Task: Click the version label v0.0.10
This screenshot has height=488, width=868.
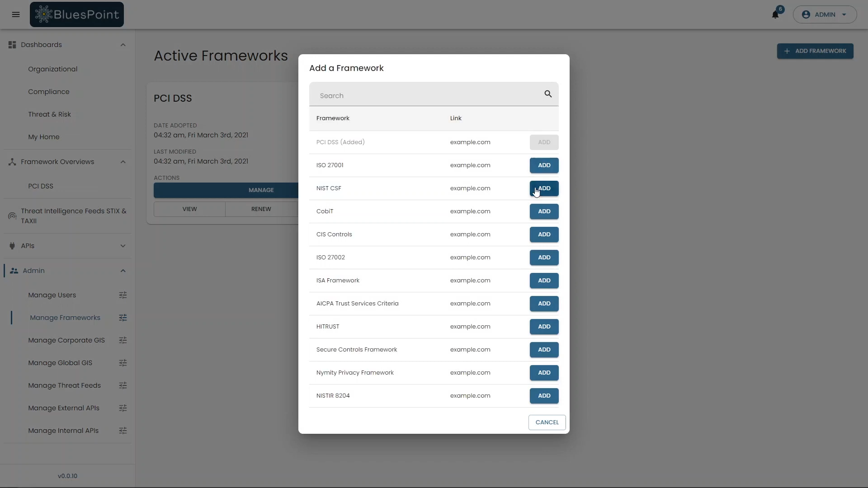Action: pos(67,476)
